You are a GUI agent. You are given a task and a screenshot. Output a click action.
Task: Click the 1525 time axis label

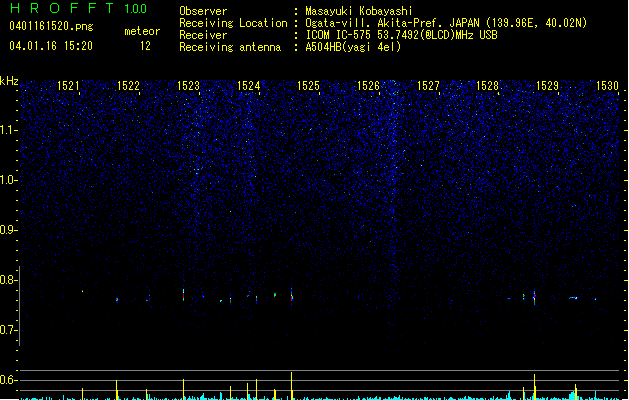click(x=308, y=86)
